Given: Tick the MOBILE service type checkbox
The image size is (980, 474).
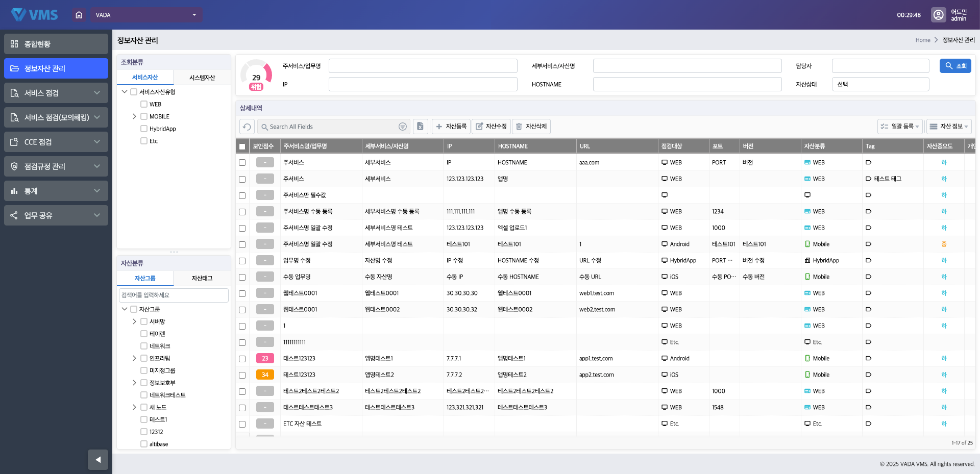Looking at the screenshot, I should point(144,116).
